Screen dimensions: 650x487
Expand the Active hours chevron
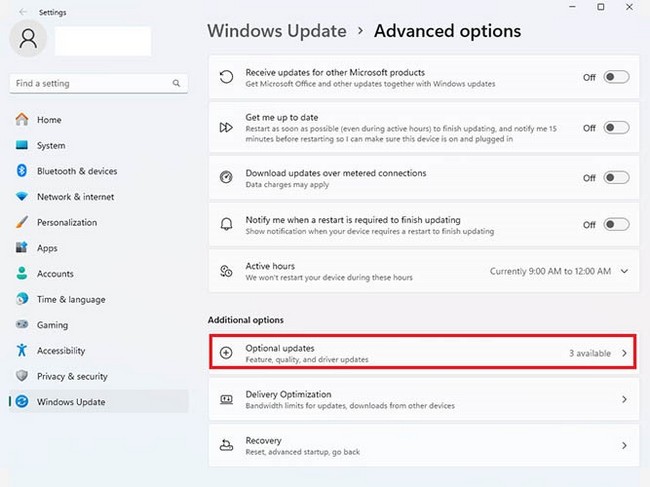(x=624, y=271)
